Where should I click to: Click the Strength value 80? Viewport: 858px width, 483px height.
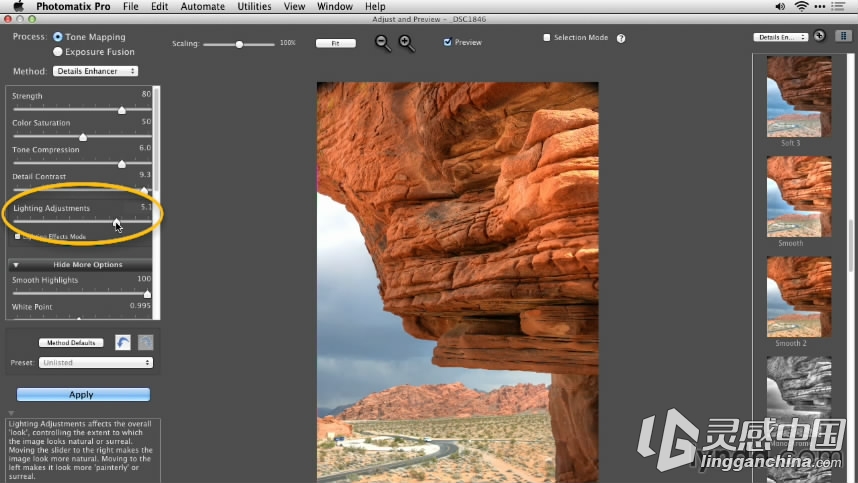(x=146, y=94)
